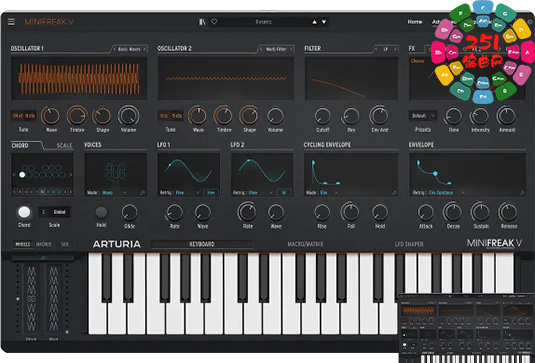Click the Oscillator 1 Volume knob
Image resolution: width=535 pixels, height=363 pixels.
click(x=129, y=116)
